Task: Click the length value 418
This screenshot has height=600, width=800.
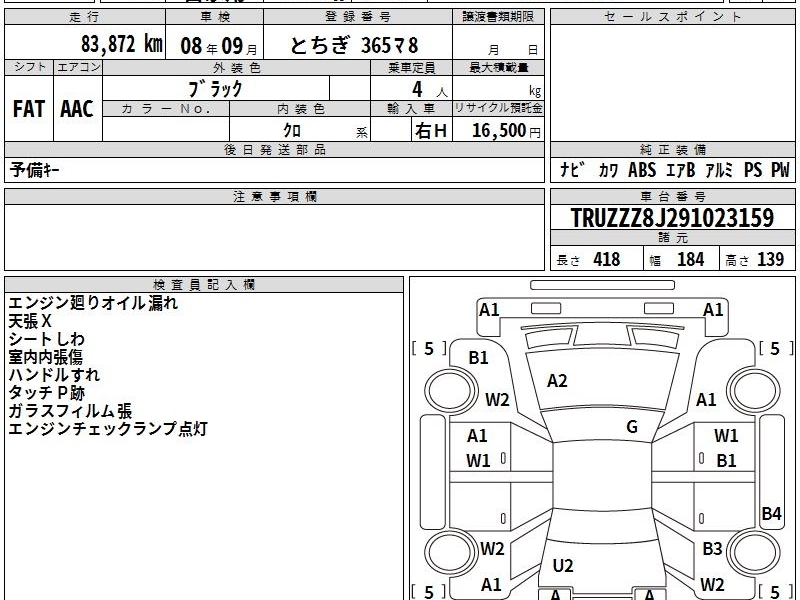Action: tap(607, 259)
